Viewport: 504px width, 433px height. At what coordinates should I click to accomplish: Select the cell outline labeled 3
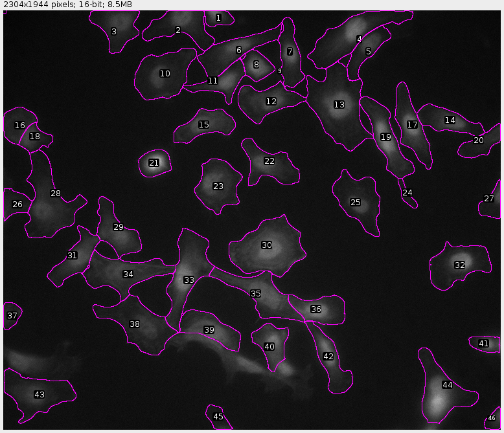coord(114,32)
